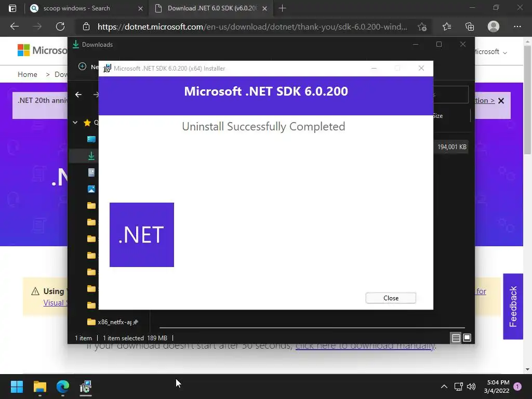Open the Desktop item in Downloads sidebar
The image size is (532, 399).
click(91, 139)
